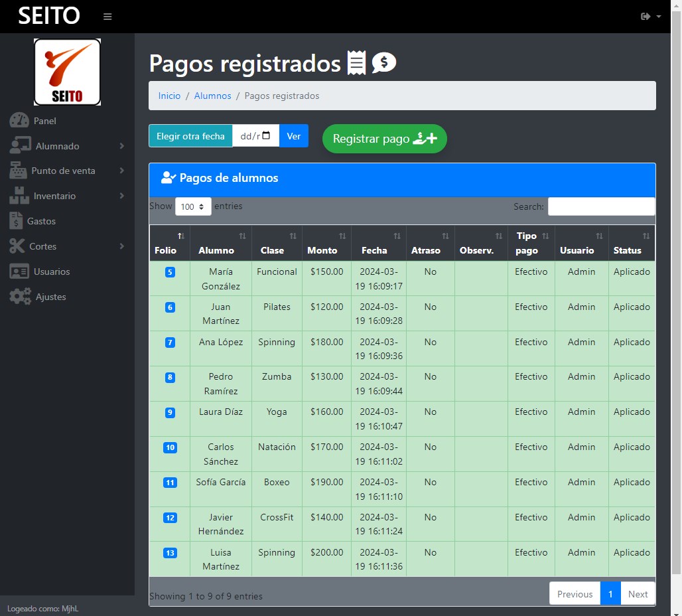This screenshot has height=616, width=682.
Task: Open the Panel dashboard icon
Action: 19,121
